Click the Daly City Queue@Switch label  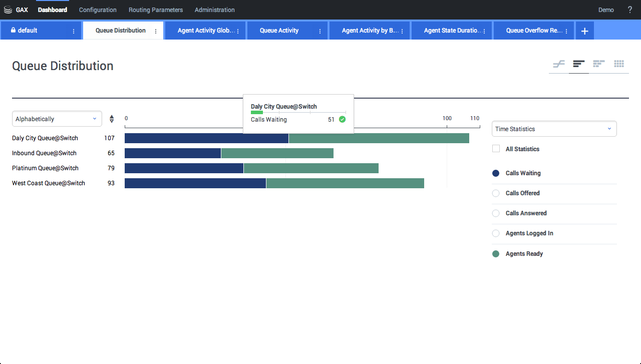tap(45, 138)
